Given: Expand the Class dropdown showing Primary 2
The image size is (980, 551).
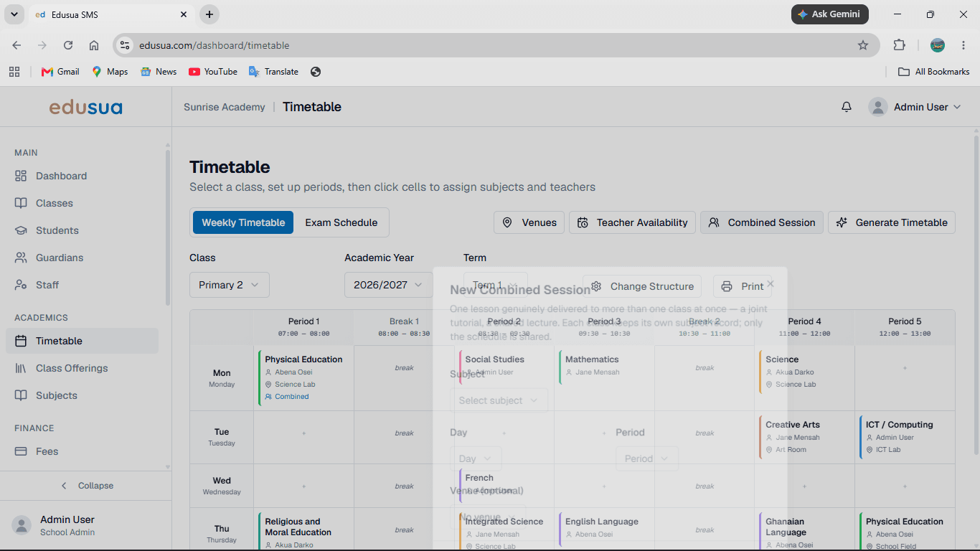Looking at the screenshot, I should [230, 285].
